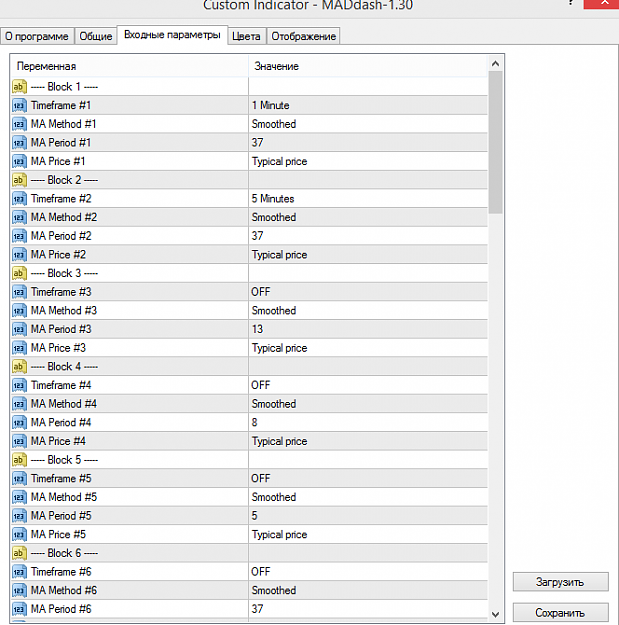Select the MA Method #6 row label
Image resolution: width=619 pixels, height=625 pixels.
64,590
